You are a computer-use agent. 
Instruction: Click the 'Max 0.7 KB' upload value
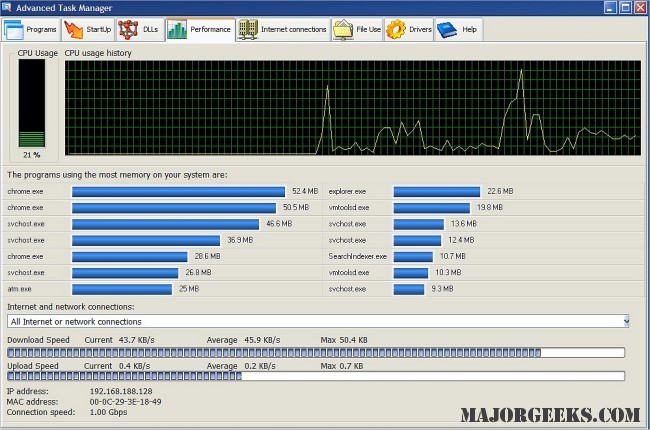pos(342,366)
